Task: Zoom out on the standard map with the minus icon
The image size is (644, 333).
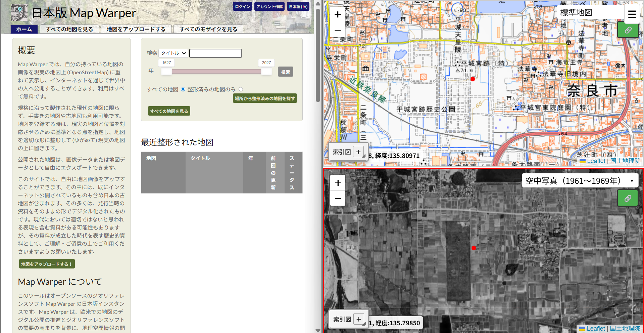Action: tap(337, 30)
